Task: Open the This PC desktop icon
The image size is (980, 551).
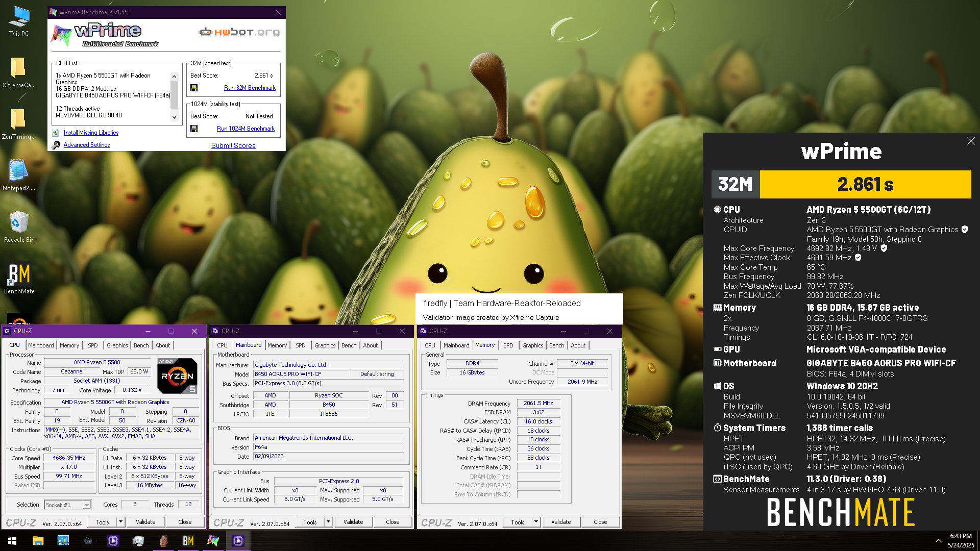Action: pyautogui.click(x=19, y=21)
